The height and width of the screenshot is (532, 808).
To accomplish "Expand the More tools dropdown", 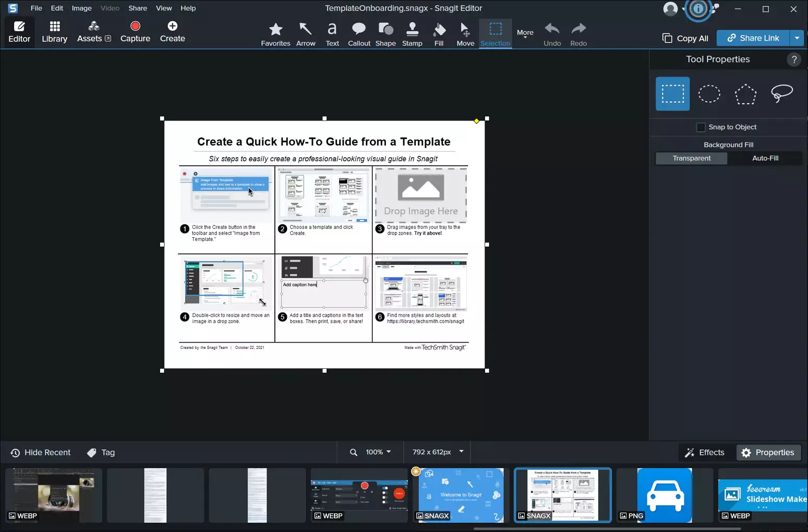I will [x=525, y=34].
